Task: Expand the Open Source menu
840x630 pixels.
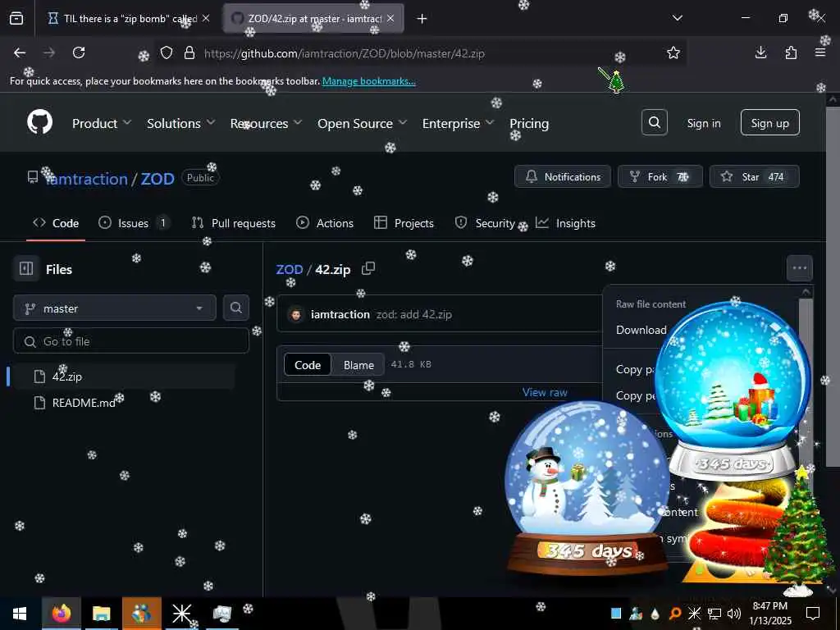Action: [362, 123]
